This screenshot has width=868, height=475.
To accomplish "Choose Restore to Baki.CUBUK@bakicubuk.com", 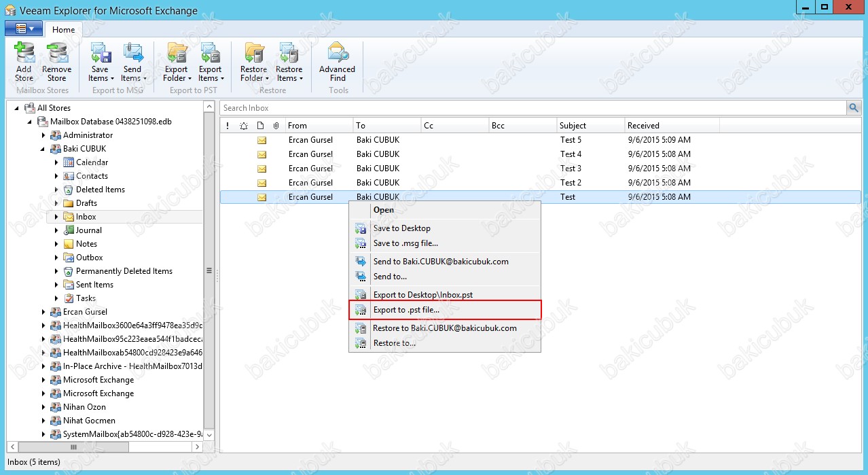I will tap(445, 328).
